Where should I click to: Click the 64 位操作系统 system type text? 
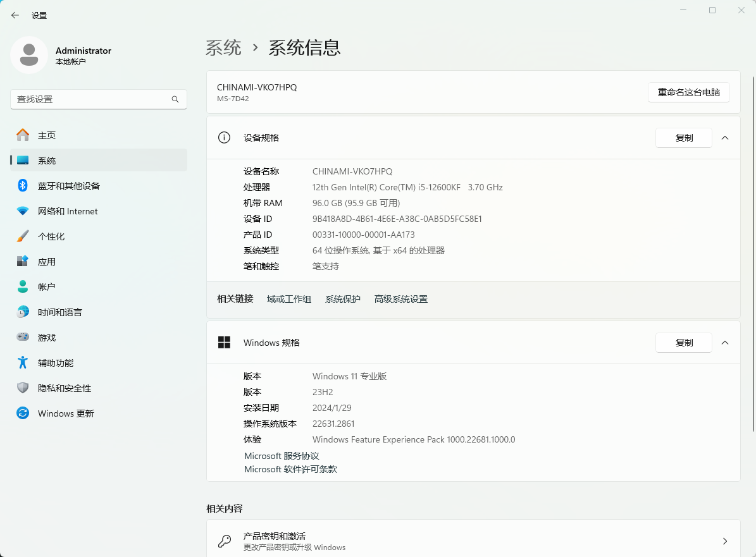click(x=378, y=250)
